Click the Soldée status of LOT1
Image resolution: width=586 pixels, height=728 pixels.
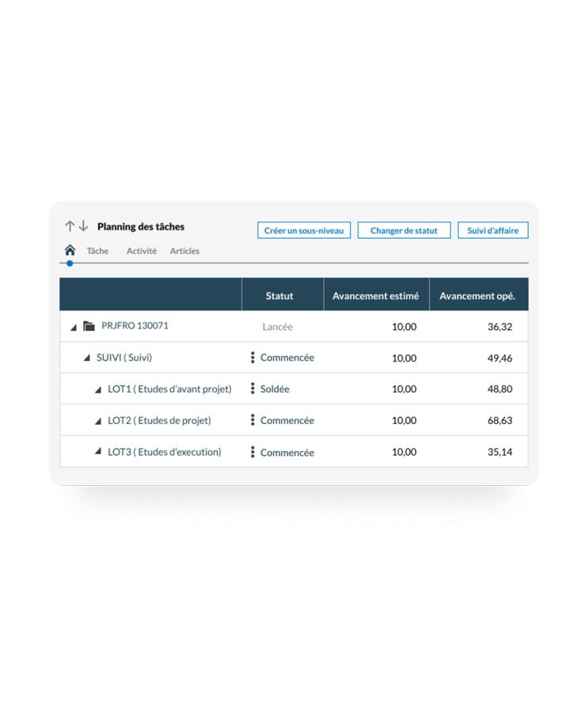pos(275,389)
